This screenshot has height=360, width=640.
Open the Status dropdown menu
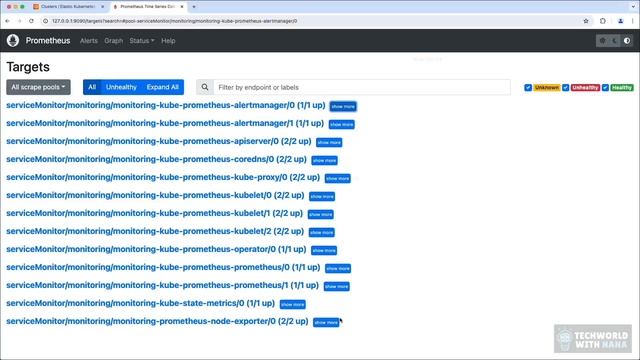[x=142, y=41]
